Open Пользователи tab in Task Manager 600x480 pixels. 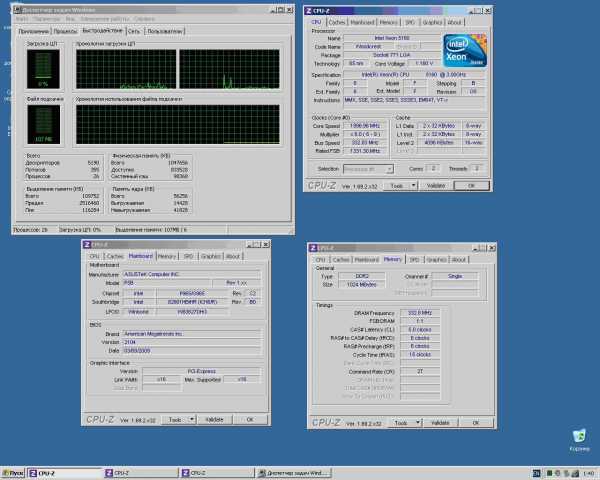coord(166,32)
